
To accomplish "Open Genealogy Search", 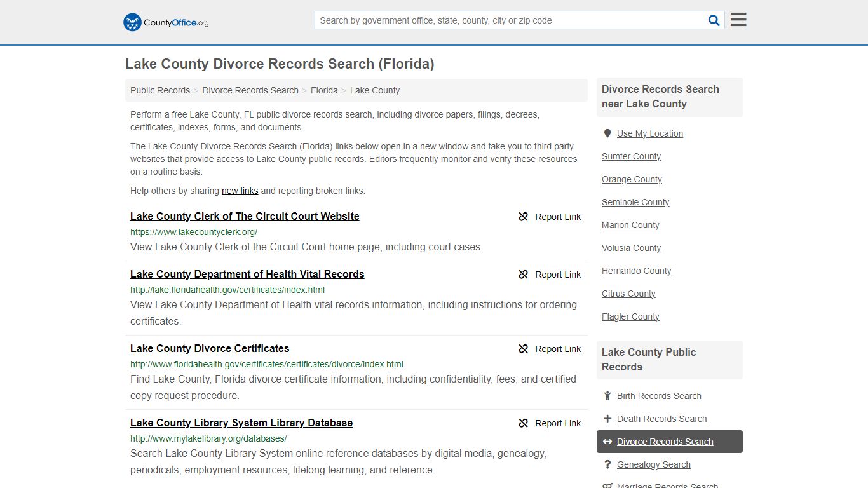I will pyautogui.click(x=653, y=464).
